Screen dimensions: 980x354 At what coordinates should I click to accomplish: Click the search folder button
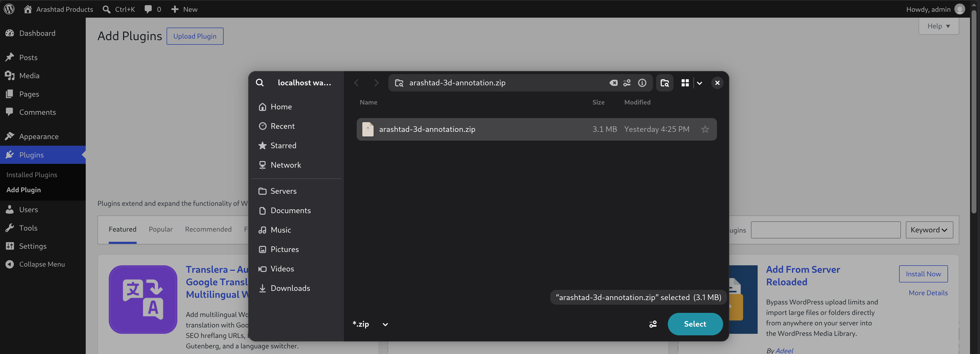[x=665, y=83]
